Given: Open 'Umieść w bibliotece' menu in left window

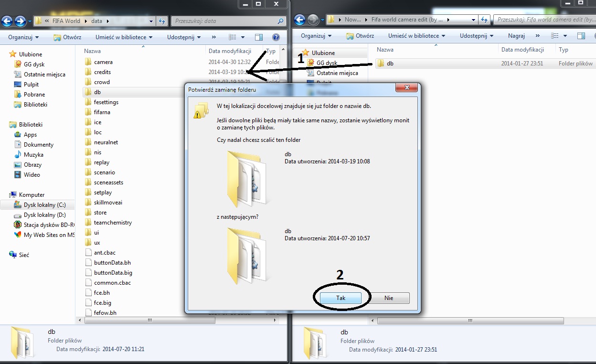Looking at the screenshot, I should (124, 37).
